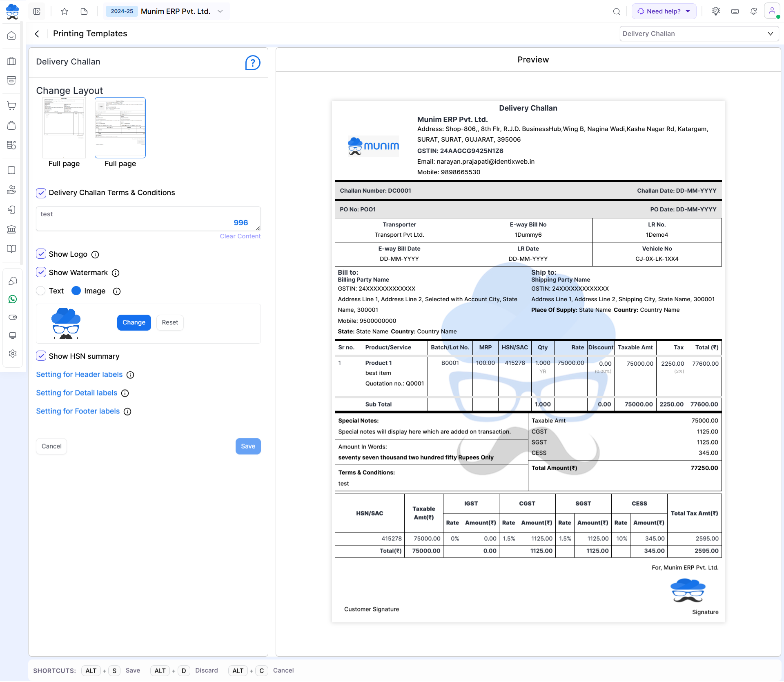Select the Image watermark radio button
The image size is (784, 682).
coord(76,291)
